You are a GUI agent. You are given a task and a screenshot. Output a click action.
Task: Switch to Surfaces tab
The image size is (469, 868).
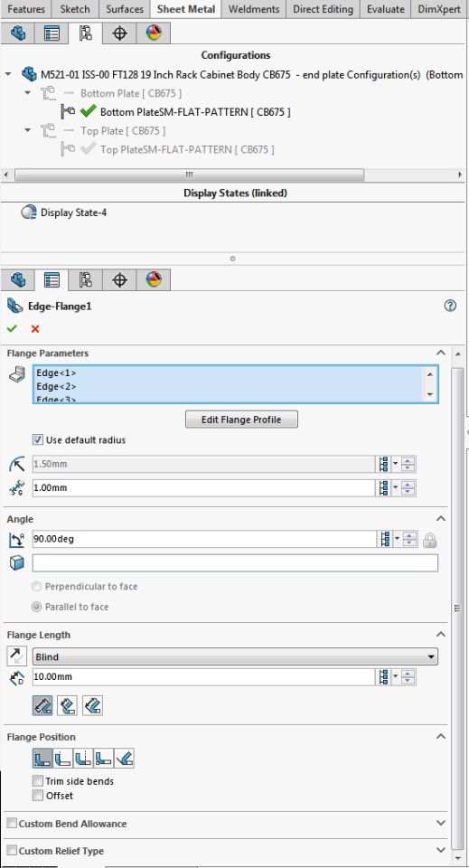tap(125, 9)
